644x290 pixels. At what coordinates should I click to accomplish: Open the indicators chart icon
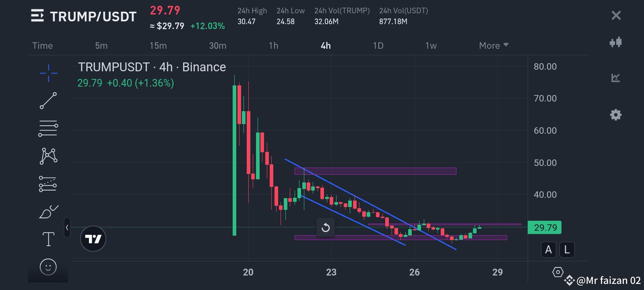(x=615, y=78)
